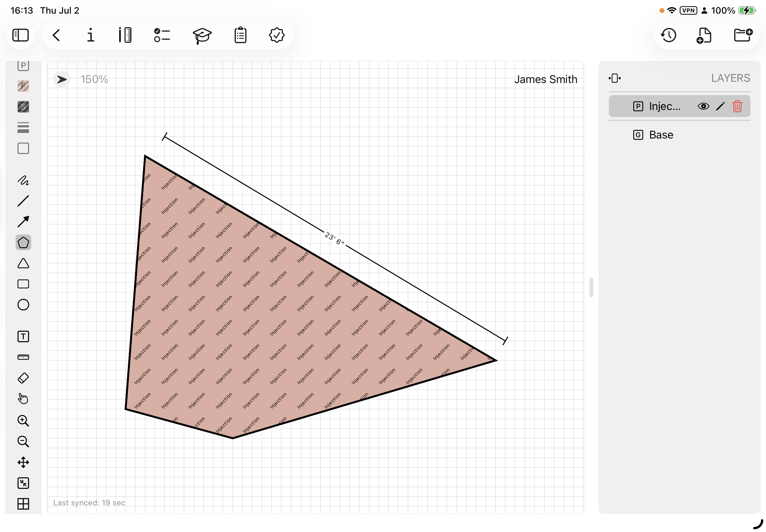The image size is (766, 532).
Task: Select the 23' 6" dimension label
Action: (x=335, y=238)
